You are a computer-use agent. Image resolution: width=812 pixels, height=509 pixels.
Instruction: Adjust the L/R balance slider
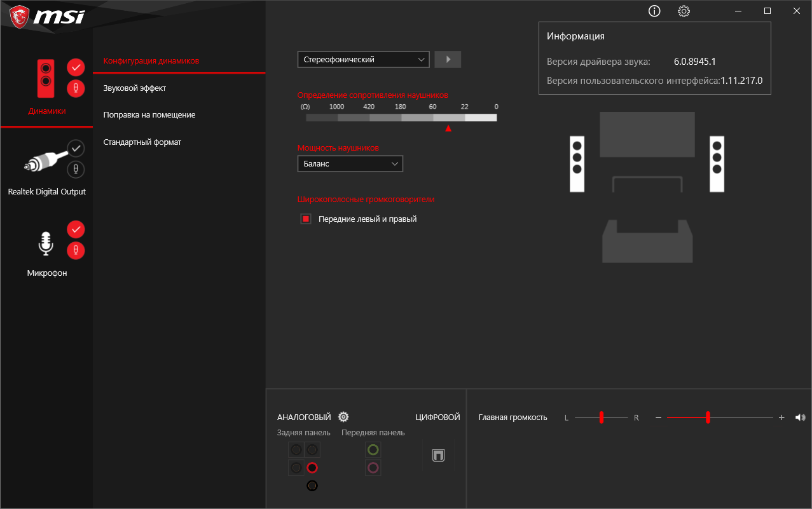[x=601, y=417]
